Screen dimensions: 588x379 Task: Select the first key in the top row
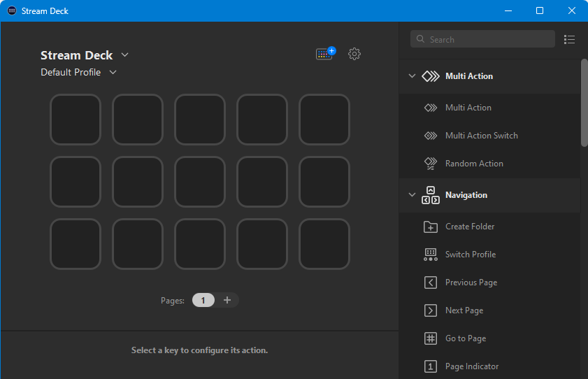pyautogui.click(x=76, y=120)
